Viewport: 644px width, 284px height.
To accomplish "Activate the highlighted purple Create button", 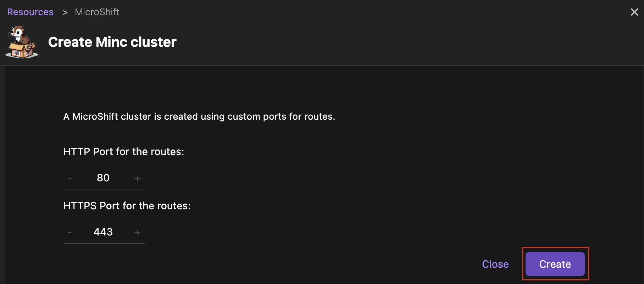I will tap(555, 264).
